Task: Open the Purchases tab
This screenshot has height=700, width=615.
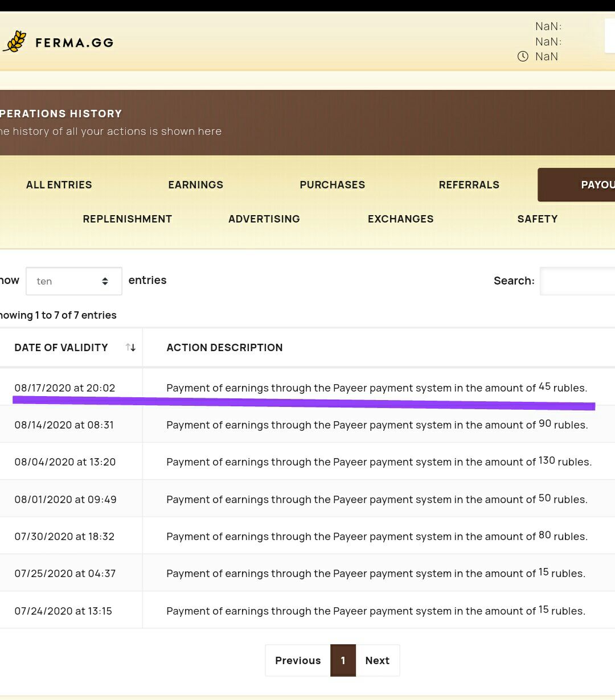Action: (333, 185)
